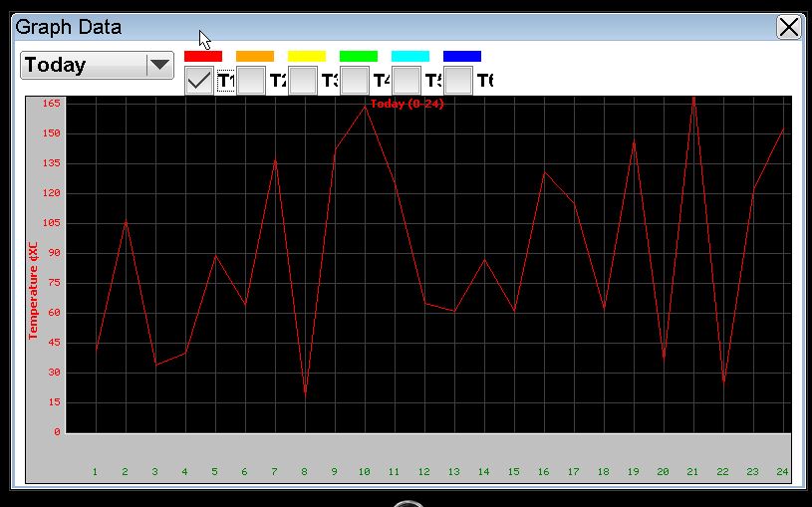Image resolution: width=812 pixels, height=507 pixels.
Task: Check the T4 series checkbox
Action: (355, 81)
